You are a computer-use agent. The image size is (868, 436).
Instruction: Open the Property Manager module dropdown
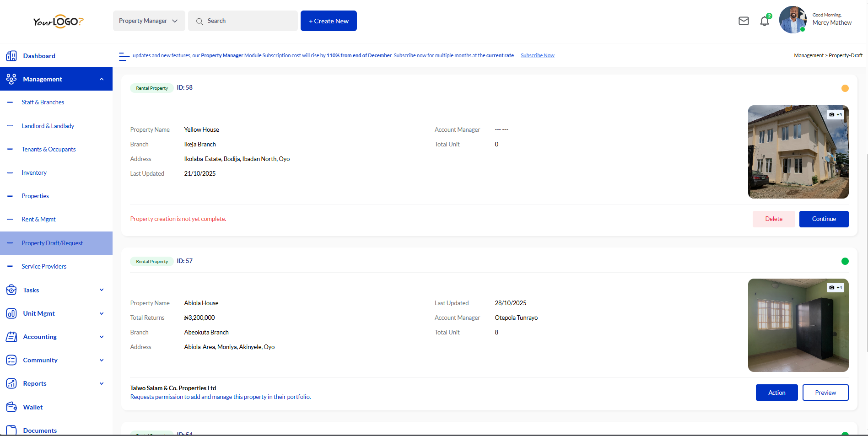pyautogui.click(x=149, y=21)
